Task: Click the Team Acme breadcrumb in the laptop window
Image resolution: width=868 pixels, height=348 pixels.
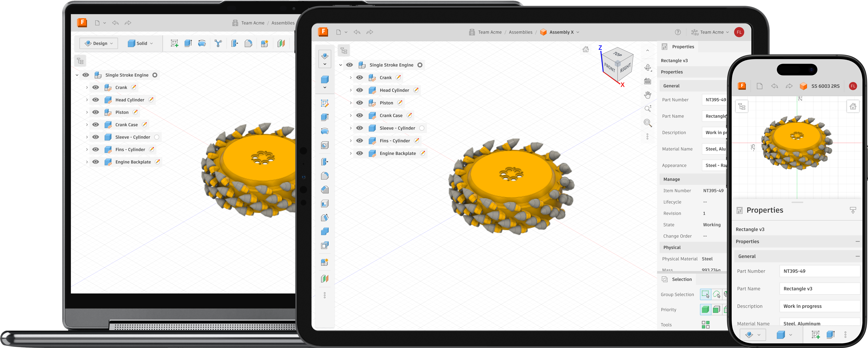Action: click(x=252, y=23)
